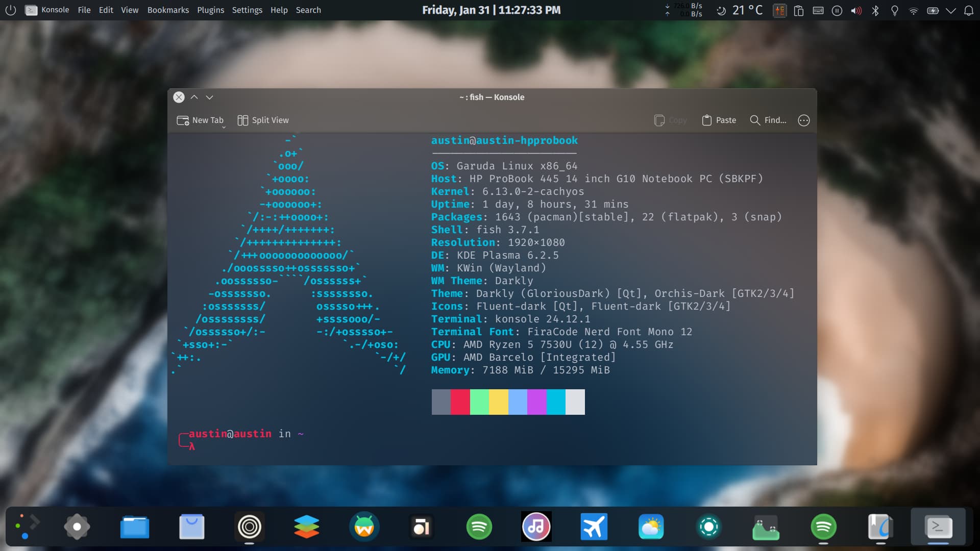Viewport: 980px width, 551px height.
Task: Open the green landscape image app in dock
Action: [x=766, y=527]
